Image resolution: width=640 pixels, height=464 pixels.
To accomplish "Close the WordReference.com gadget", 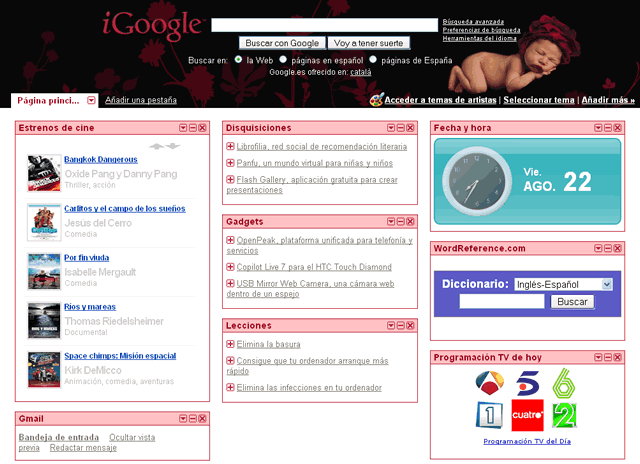I will (x=618, y=249).
